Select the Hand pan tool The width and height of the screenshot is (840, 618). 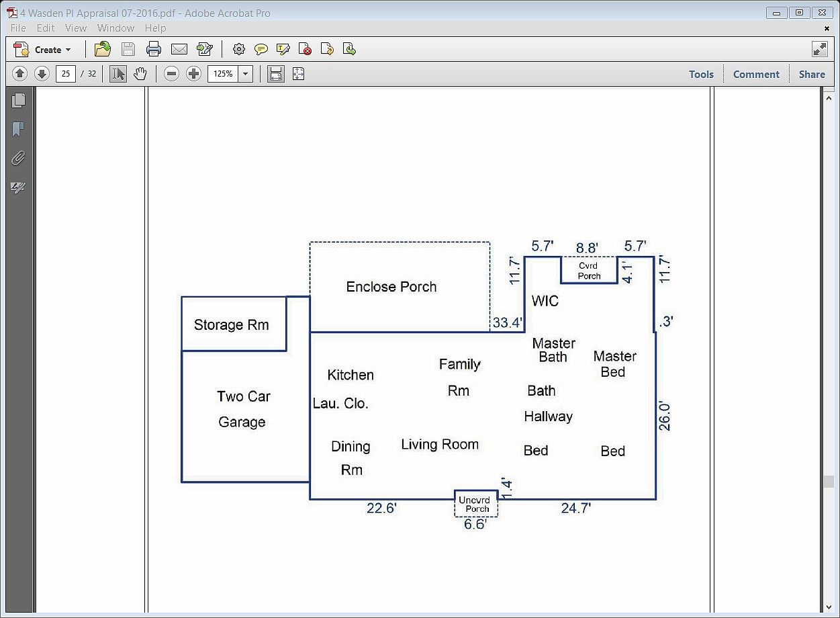pos(140,74)
